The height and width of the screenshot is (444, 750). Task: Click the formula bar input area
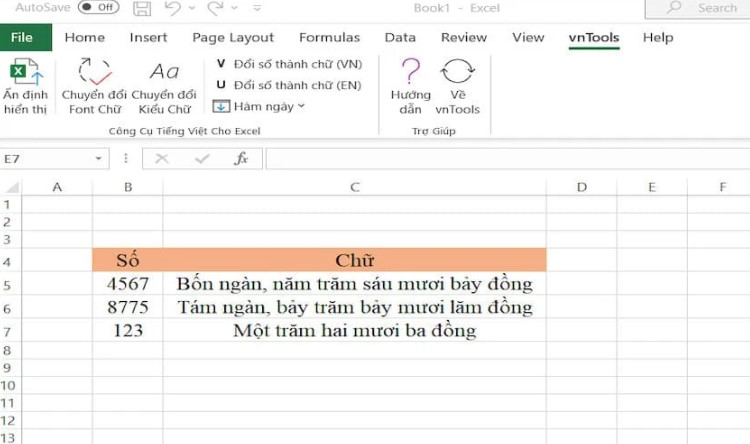click(507, 159)
